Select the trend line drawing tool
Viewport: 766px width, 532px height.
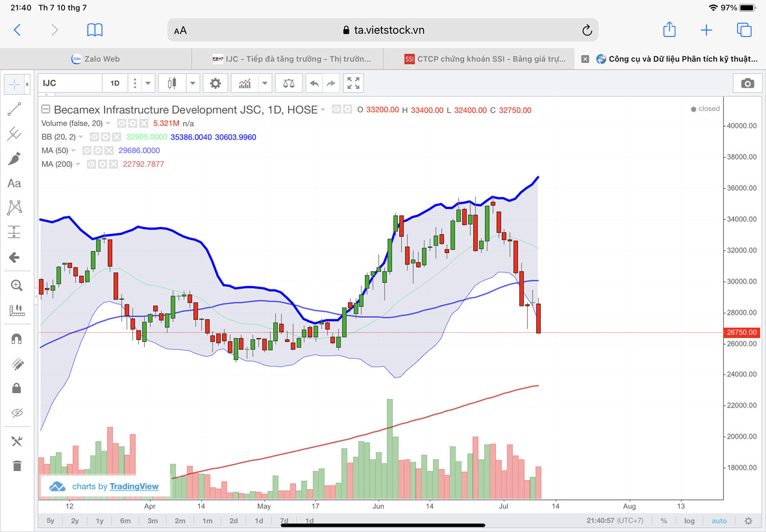(x=15, y=109)
